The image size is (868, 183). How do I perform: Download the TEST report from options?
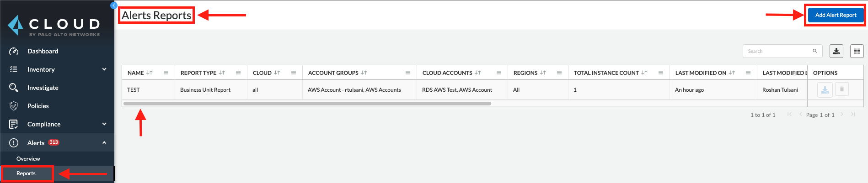pyautogui.click(x=825, y=90)
